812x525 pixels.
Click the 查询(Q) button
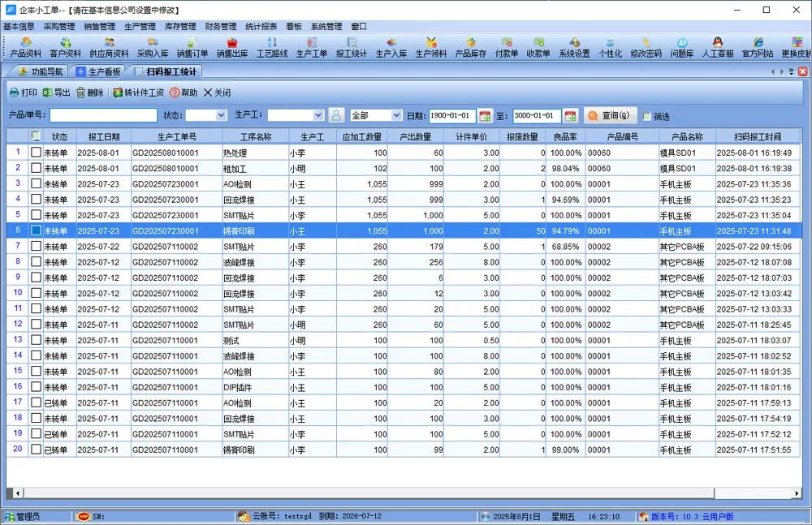tap(610, 115)
